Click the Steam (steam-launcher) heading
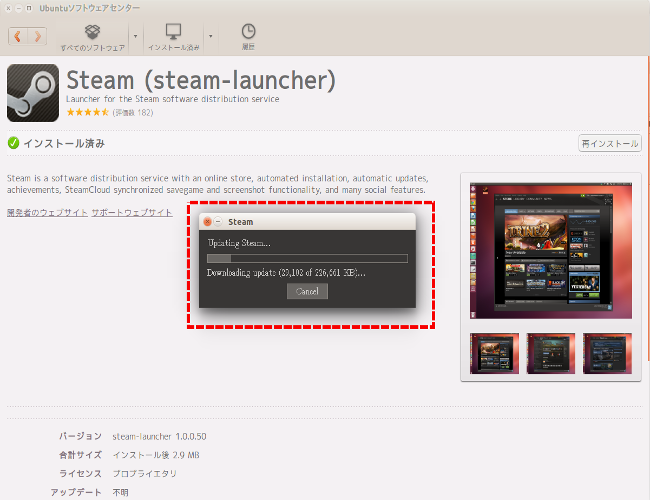This screenshot has width=650, height=500. 201,80
